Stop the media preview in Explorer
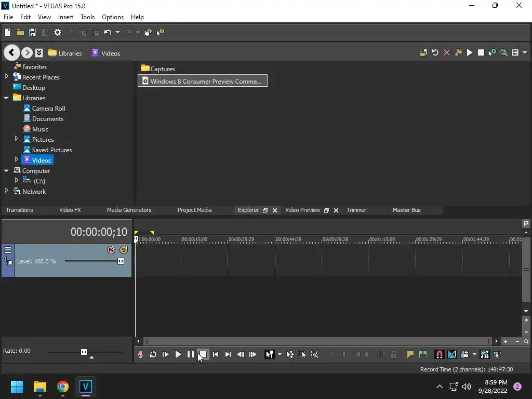Viewport: 532px width, 399px height. [x=481, y=52]
